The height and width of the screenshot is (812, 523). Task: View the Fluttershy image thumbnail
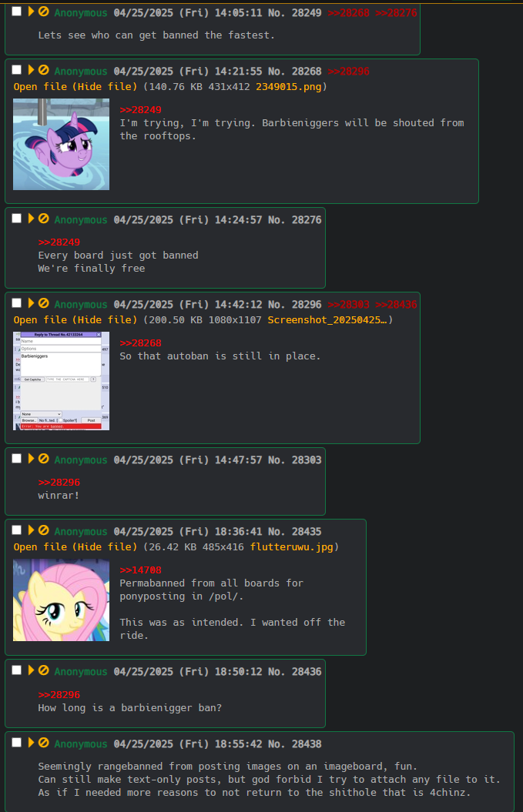[x=61, y=600]
